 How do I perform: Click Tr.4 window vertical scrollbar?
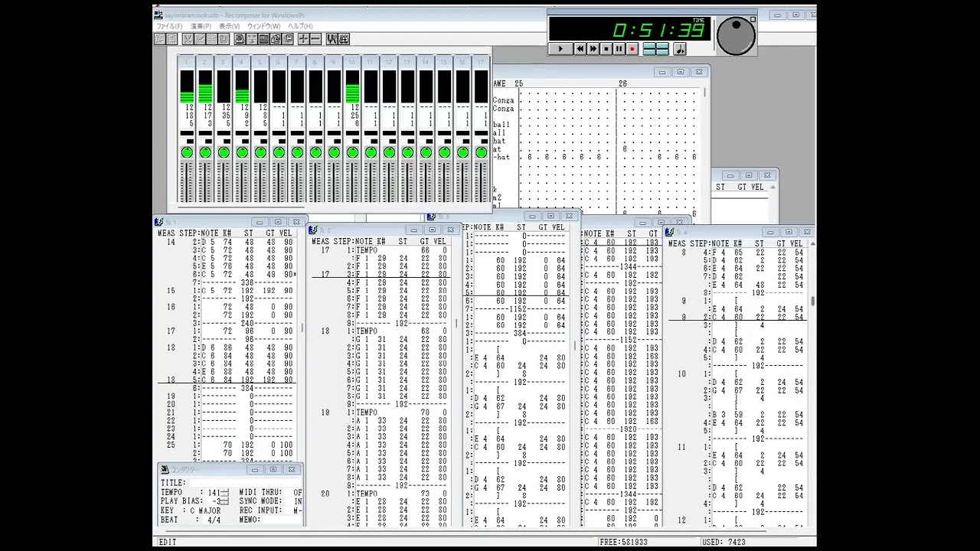(x=812, y=383)
